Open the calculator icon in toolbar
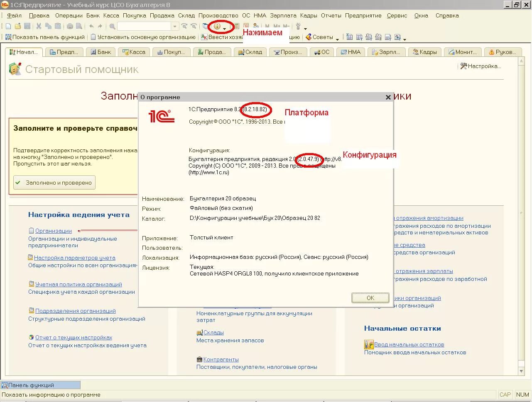The image size is (532, 402). (237, 26)
